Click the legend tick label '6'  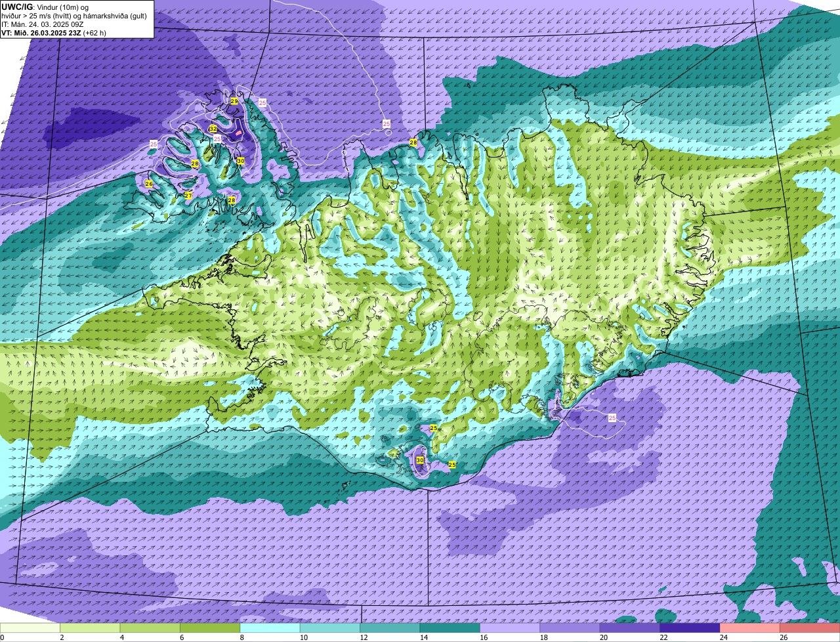point(182,637)
